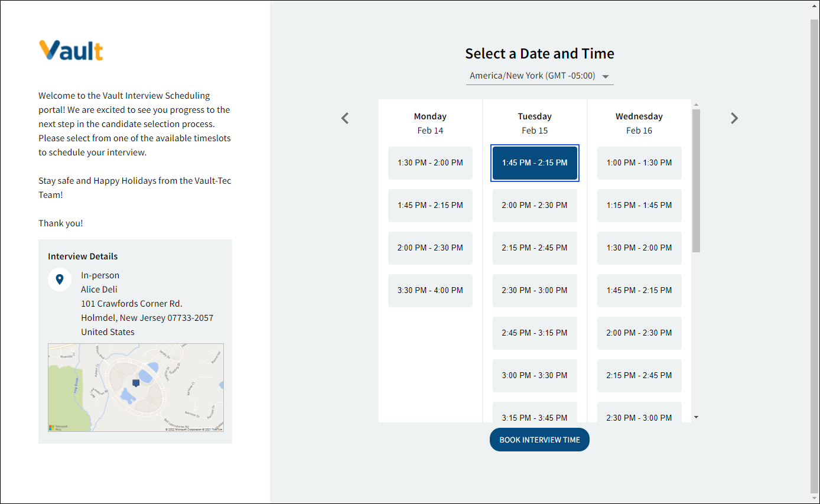Select the 1:30 PM - 2:00 PM Monday slot
Screen dimensions: 820x504
click(x=430, y=162)
